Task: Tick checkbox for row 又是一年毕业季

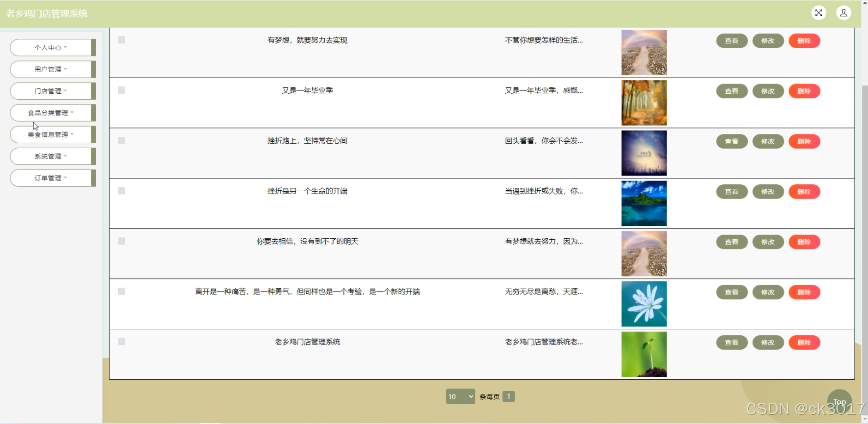Action: click(121, 91)
